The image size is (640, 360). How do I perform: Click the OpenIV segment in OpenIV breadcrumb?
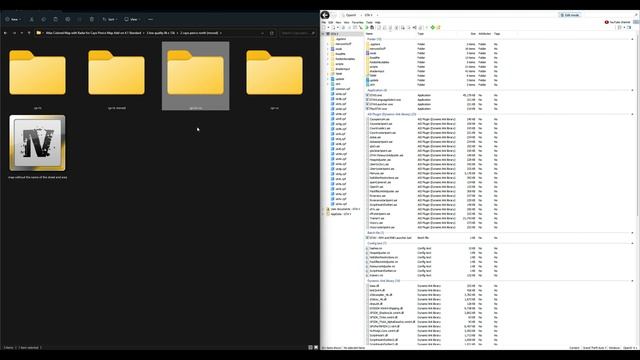click(x=351, y=15)
